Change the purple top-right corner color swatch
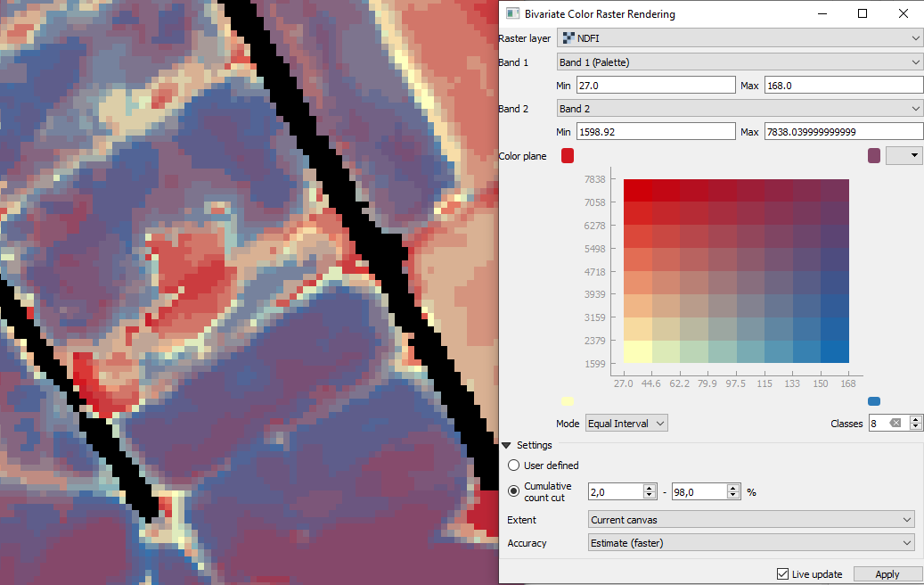 click(874, 155)
